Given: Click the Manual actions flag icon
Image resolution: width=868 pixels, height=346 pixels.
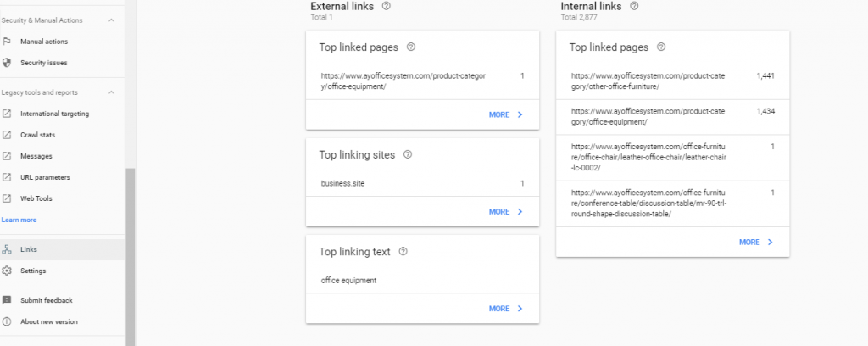Looking at the screenshot, I should point(7,42).
